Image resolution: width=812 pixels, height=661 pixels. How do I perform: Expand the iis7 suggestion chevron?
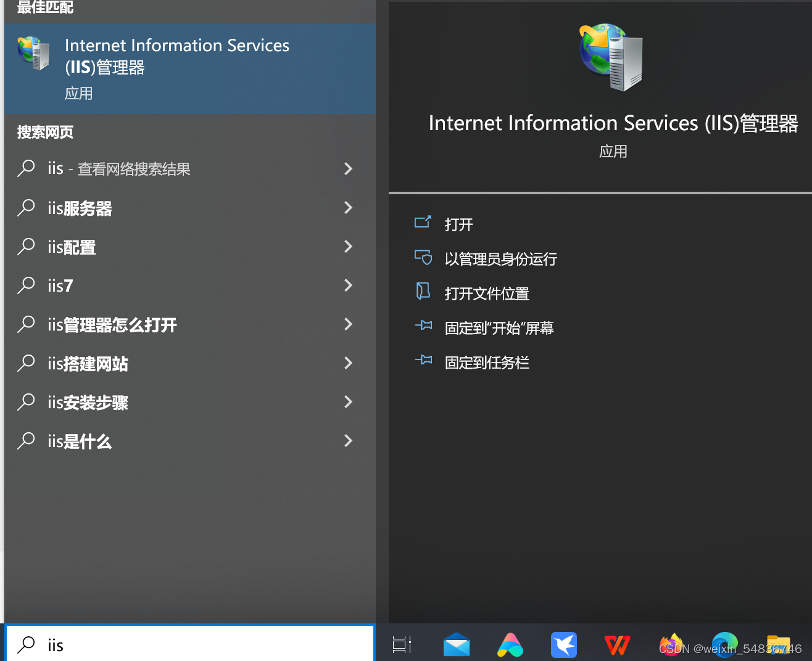[348, 285]
